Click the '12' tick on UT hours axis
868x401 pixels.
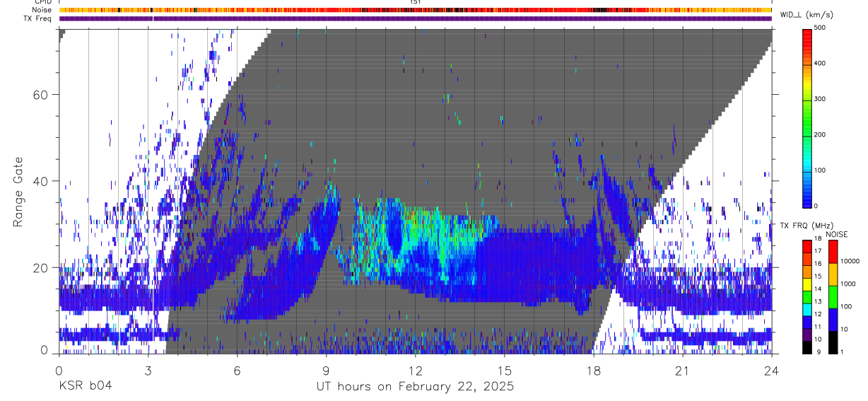point(416,370)
